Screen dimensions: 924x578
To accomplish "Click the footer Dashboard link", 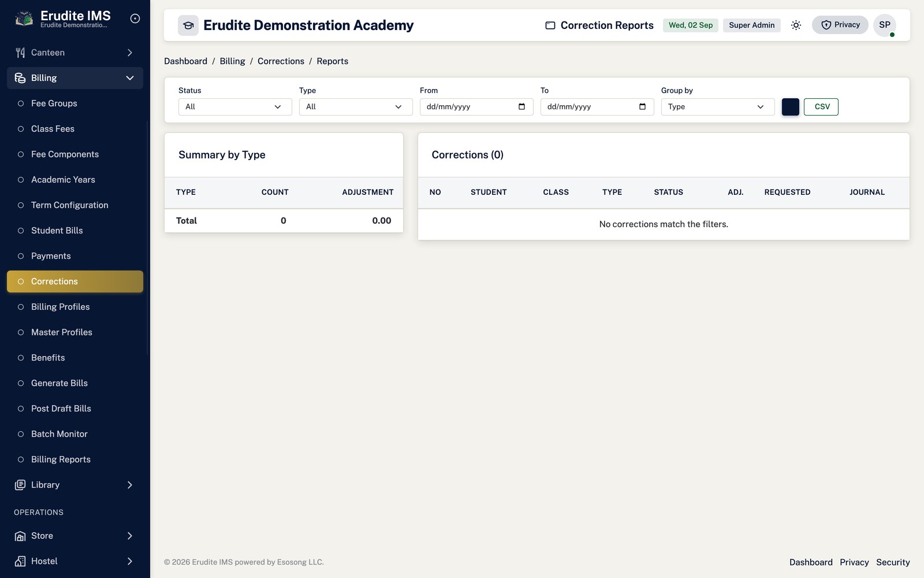I will point(811,562).
